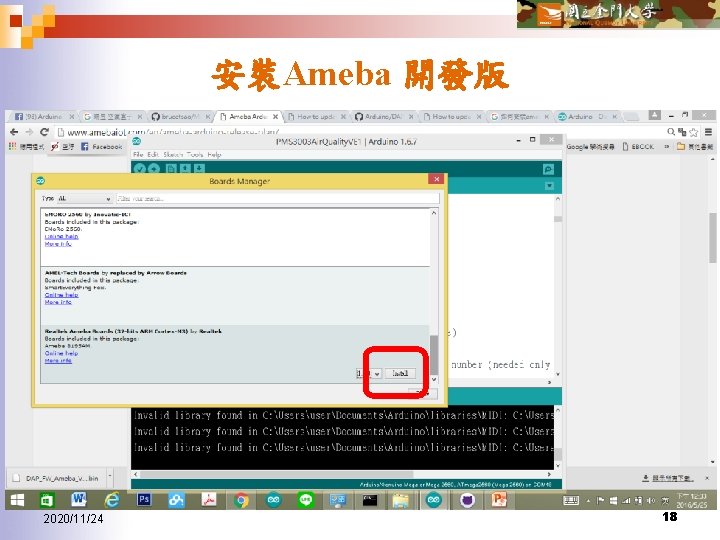Open File Explorer from the taskbar
Viewport: 720px width, 540px height.
[401, 500]
